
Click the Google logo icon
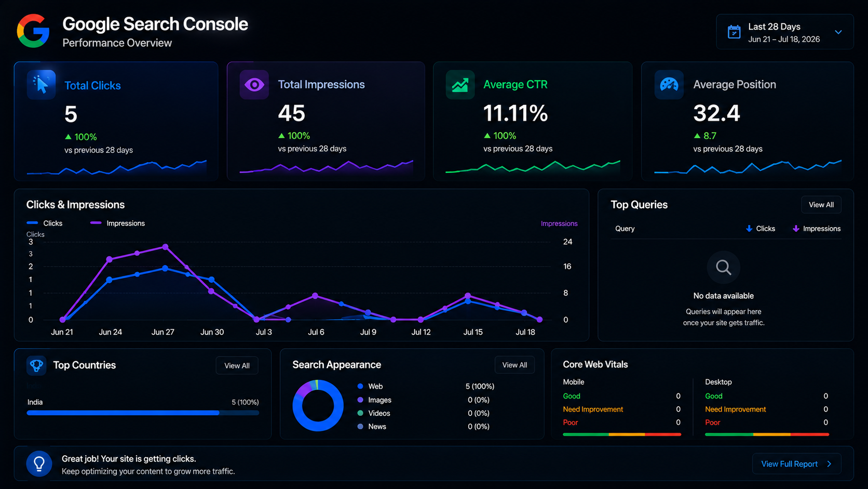coord(33,31)
